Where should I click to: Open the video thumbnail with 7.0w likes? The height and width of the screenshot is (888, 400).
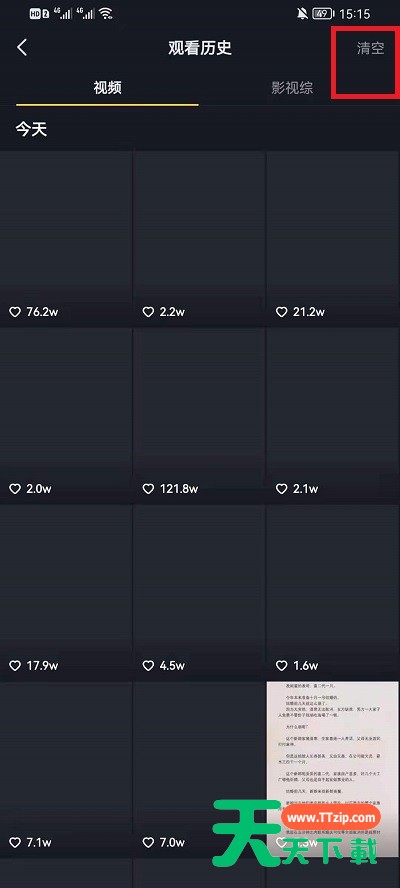199,769
